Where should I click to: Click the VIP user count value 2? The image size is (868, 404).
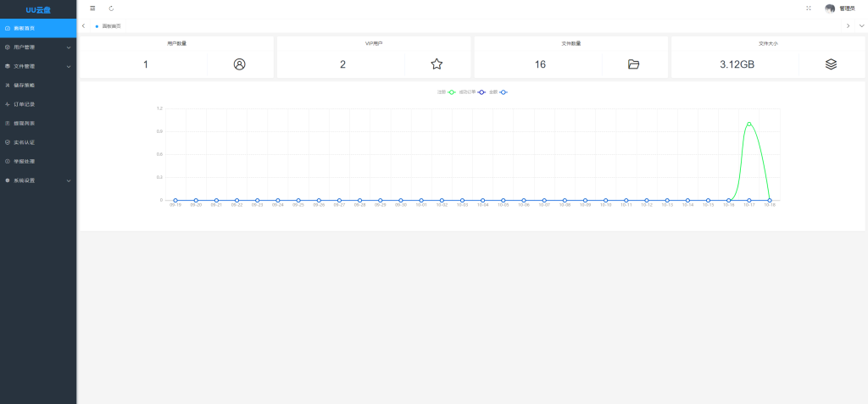pyautogui.click(x=342, y=64)
